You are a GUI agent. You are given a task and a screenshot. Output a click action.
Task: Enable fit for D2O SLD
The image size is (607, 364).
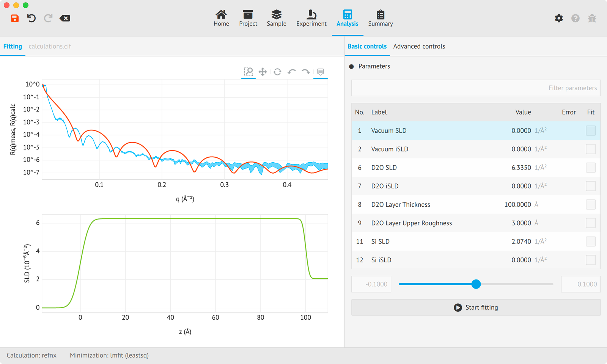point(590,168)
